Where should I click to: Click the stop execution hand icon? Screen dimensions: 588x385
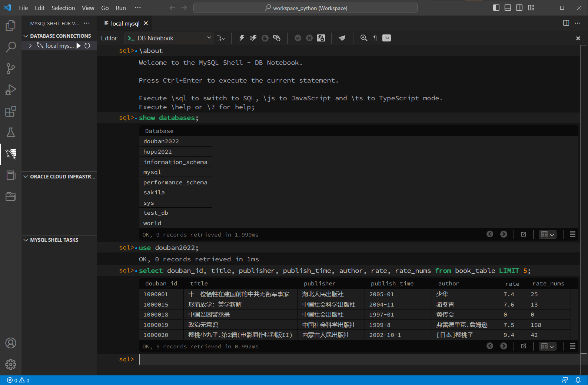[x=265, y=38]
